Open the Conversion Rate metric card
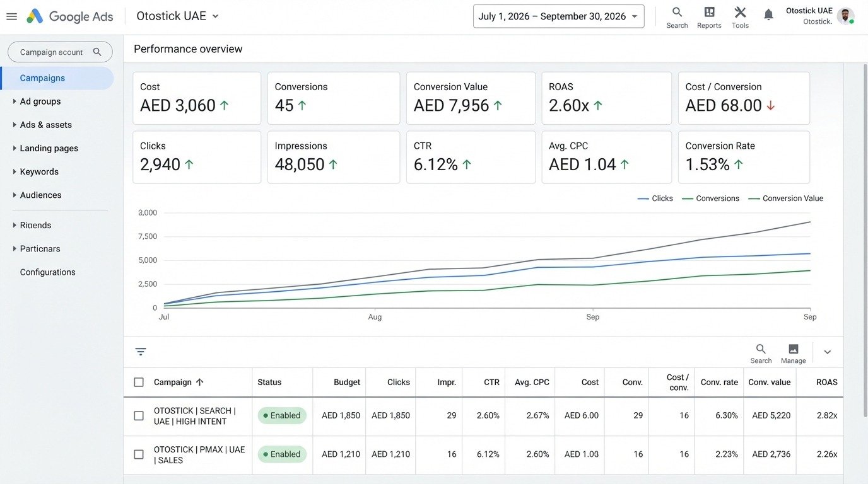 [744, 158]
